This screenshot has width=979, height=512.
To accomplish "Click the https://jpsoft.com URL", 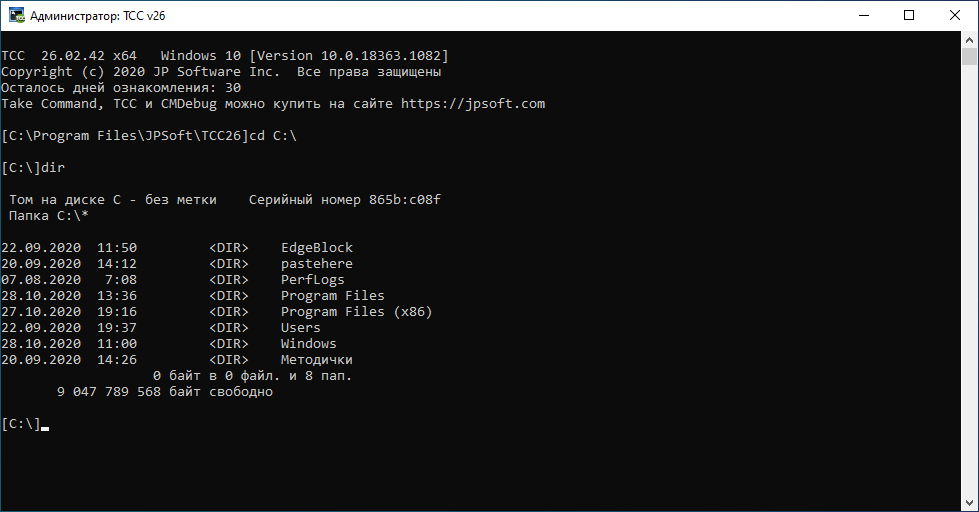I will (473, 104).
